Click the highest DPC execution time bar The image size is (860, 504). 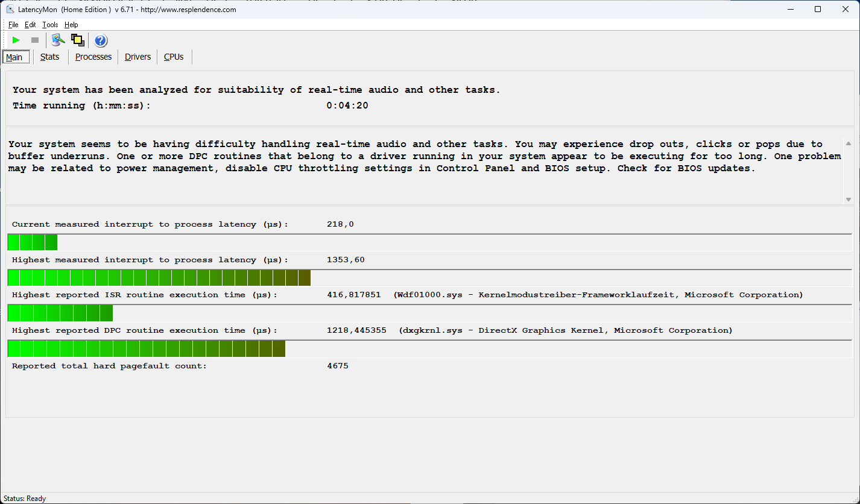pos(429,348)
